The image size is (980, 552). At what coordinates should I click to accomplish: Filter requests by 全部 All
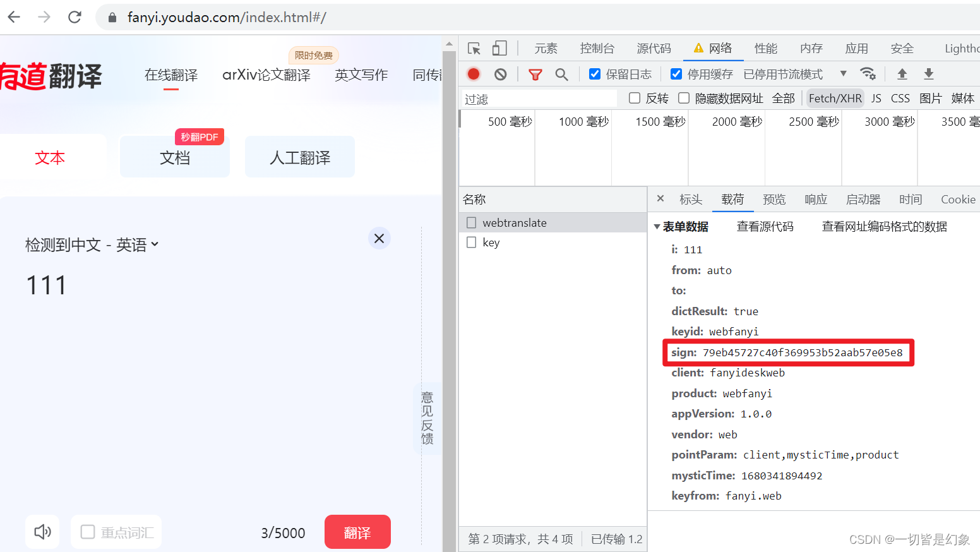tap(783, 99)
